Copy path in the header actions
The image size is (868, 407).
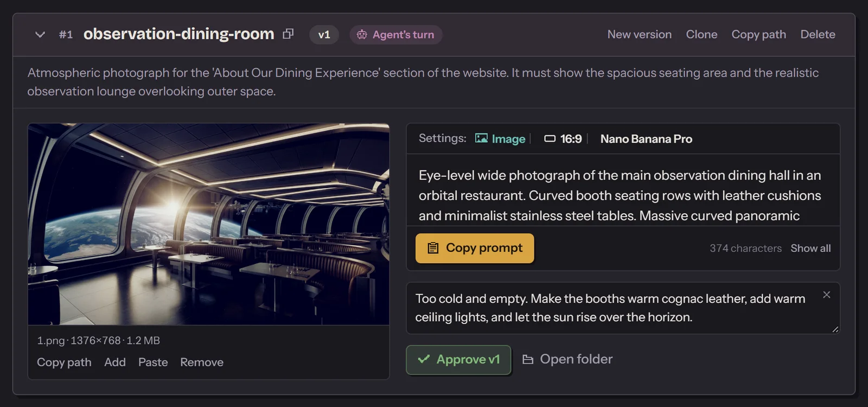(x=758, y=34)
